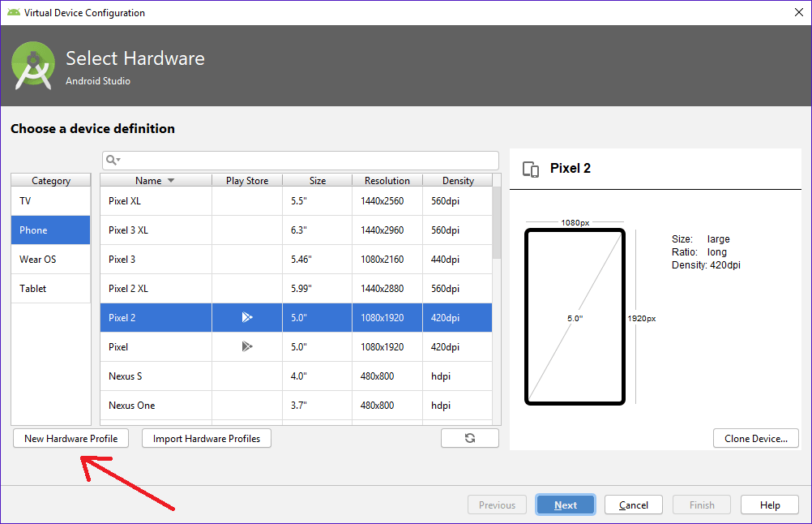Viewport: 812px width, 524px height.
Task: Click the 5.99" size cell
Action: pyautogui.click(x=318, y=288)
